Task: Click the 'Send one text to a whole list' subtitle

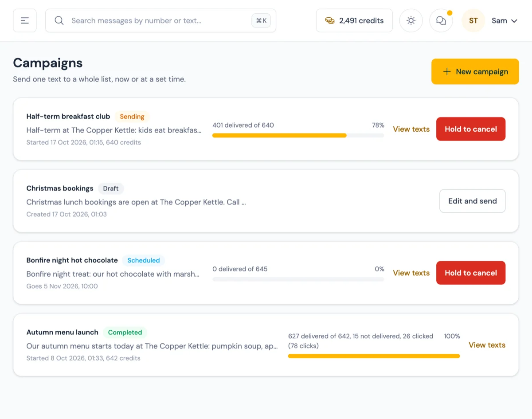Action: click(x=99, y=79)
